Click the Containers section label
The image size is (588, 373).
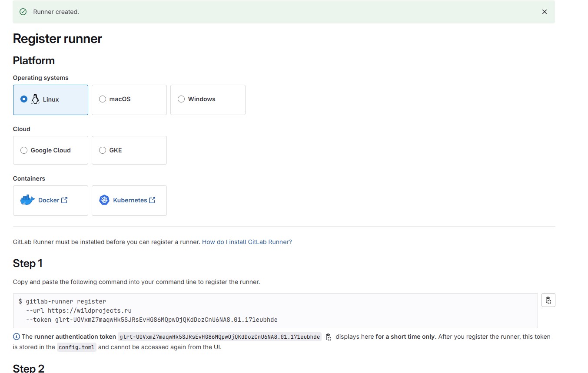tap(29, 178)
